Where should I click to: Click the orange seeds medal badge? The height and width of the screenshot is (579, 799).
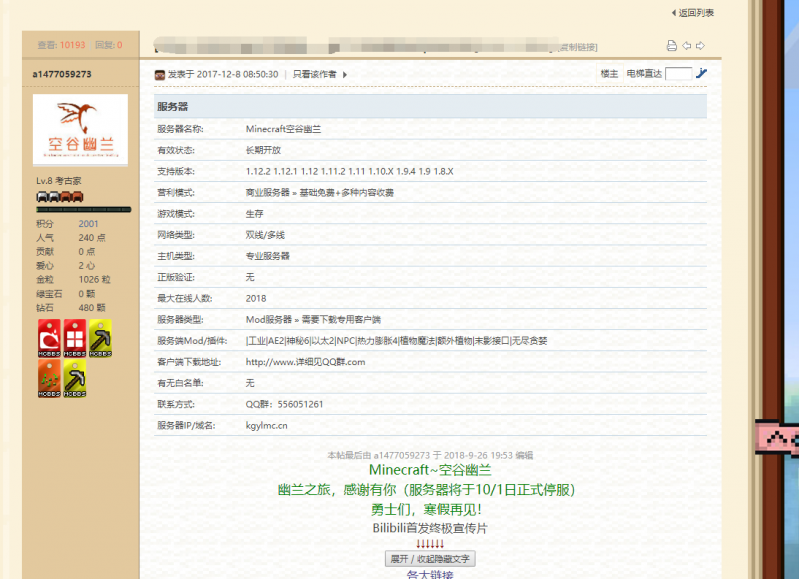coord(49,379)
